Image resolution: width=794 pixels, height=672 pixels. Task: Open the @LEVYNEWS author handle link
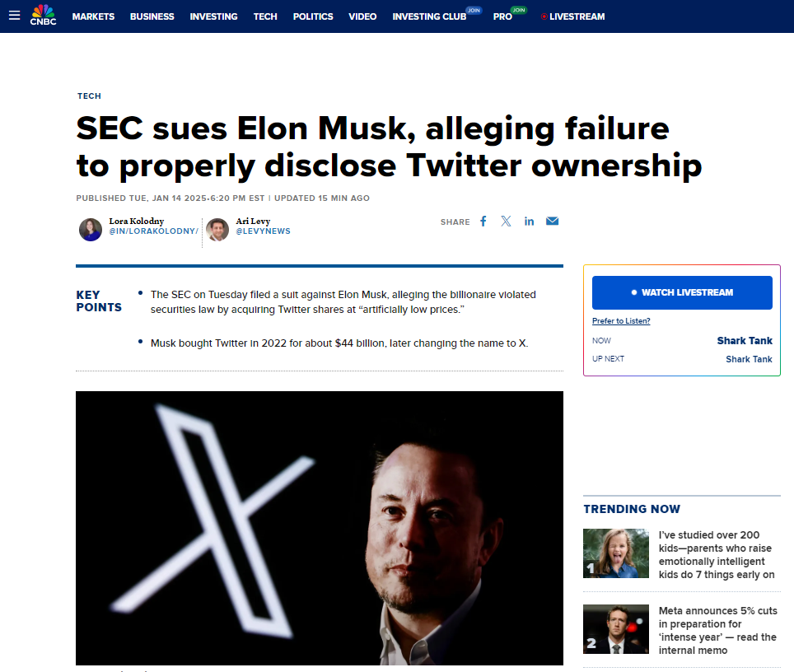pyautogui.click(x=263, y=231)
